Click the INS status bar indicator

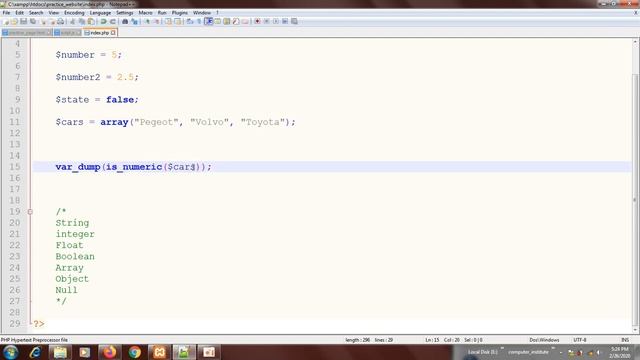(625, 340)
